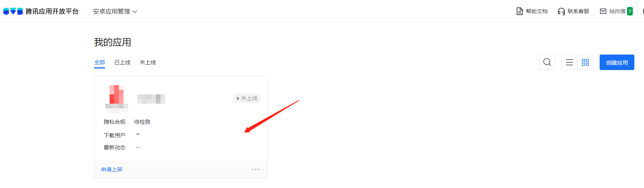
Task: Click the blurred app name on card
Action: pos(151,99)
